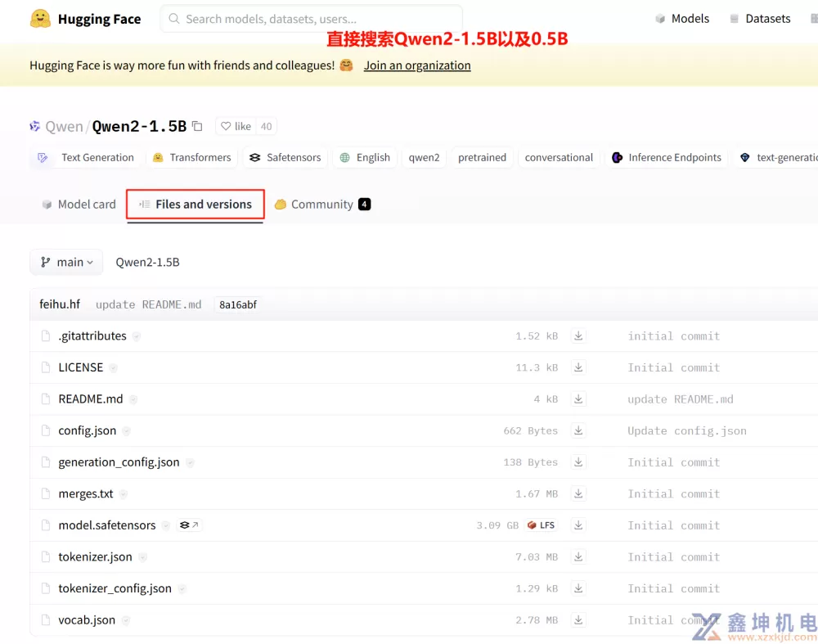The width and height of the screenshot is (818, 644).
Task: Download the merges.txt file
Action: coord(578,493)
